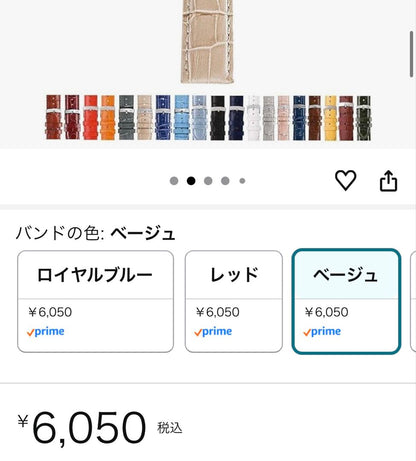Tap the yellow watch strap in the color lineup
The width and height of the screenshot is (416, 461).
click(330, 118)
